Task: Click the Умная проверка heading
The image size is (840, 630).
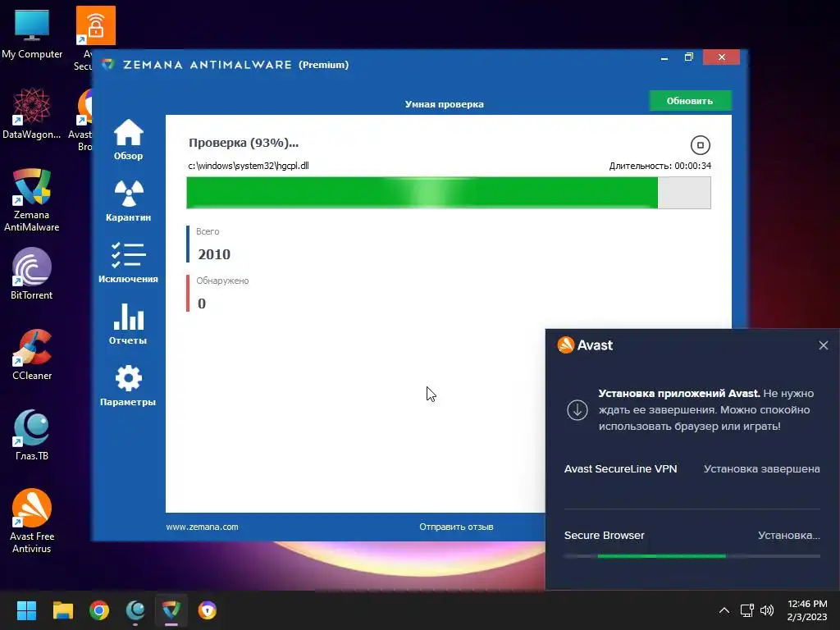Action: pyautogui.click(x=444, y=104)
